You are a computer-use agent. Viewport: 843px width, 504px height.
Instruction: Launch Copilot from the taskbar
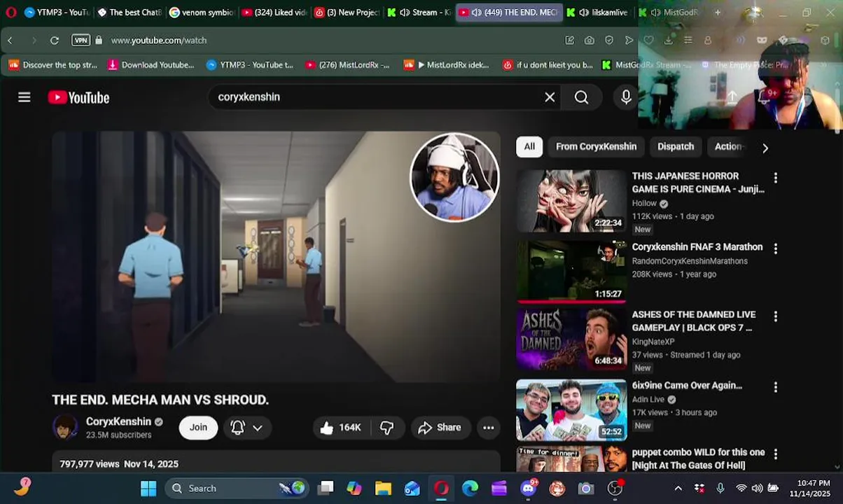pyautogui.click(x=354, y=489)
